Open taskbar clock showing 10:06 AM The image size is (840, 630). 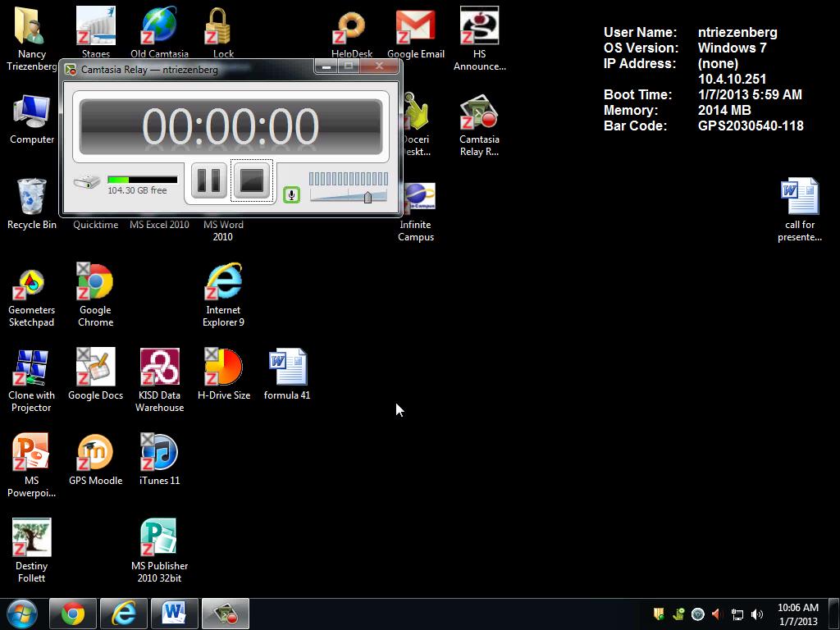[x=797, y=614]
